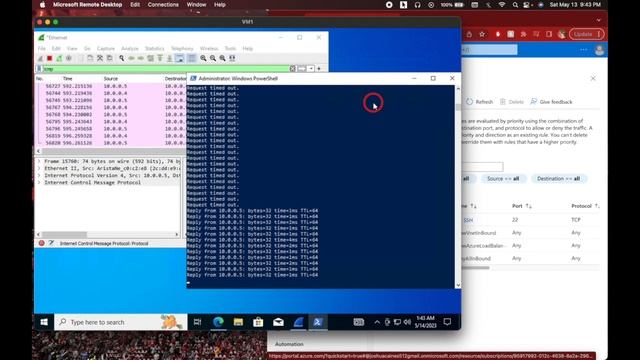The height and width of the screenshot is (360, 640).
Task: Expand the Frame 15760 detail row
Action: click(39, 162)
